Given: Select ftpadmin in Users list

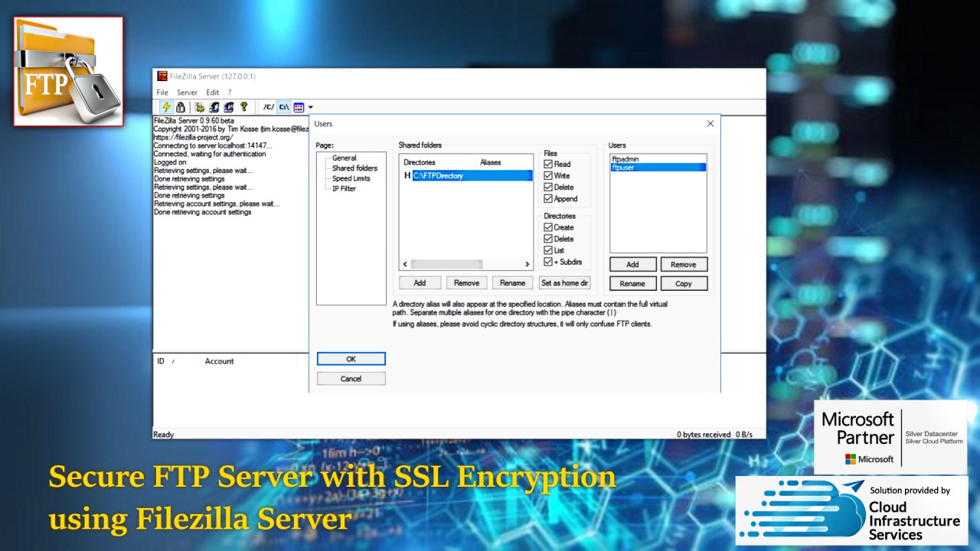Looking at the screenshot, I should click(x=658, y=159).
